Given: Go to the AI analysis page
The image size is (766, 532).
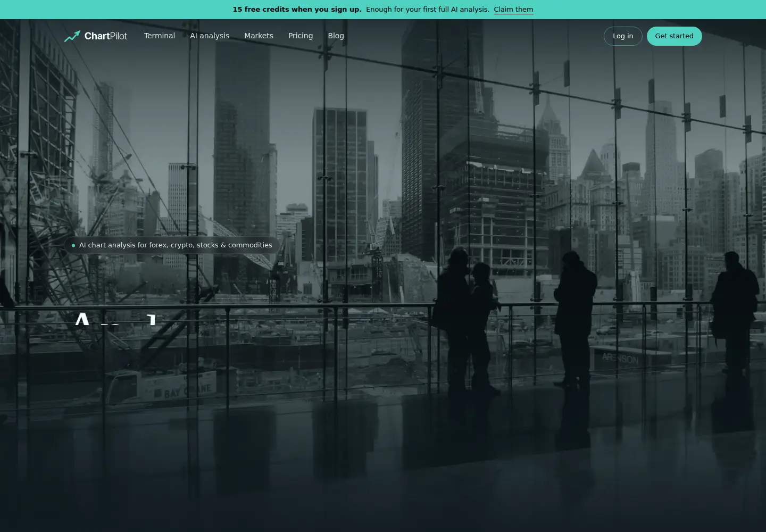Looking at the screenshot, I should point(210,36).
